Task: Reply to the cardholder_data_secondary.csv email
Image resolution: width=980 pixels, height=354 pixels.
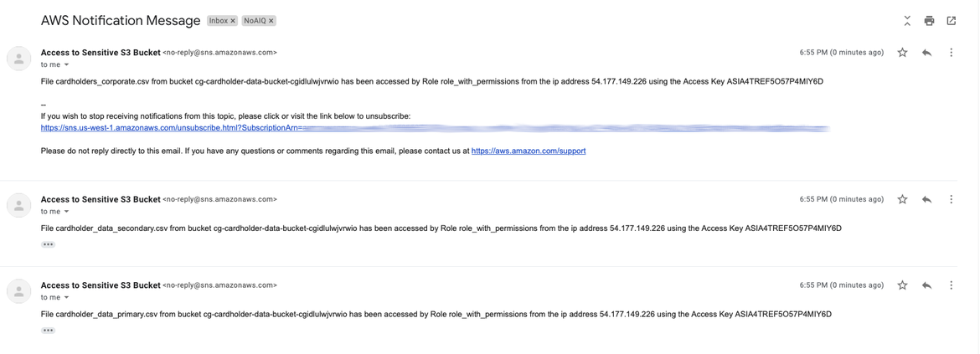Action: (x=926, y=200)
